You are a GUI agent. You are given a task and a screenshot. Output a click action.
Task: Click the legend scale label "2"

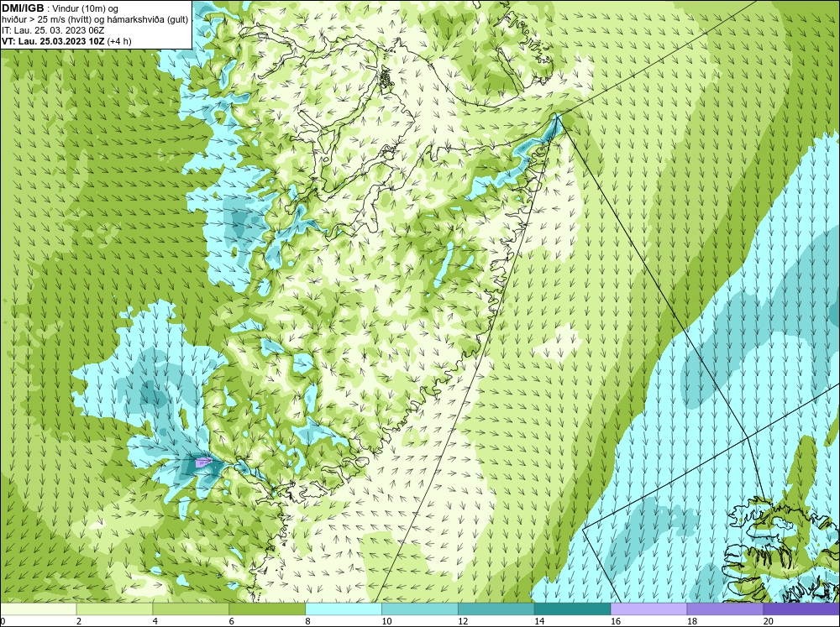click(x=79, y=621)
